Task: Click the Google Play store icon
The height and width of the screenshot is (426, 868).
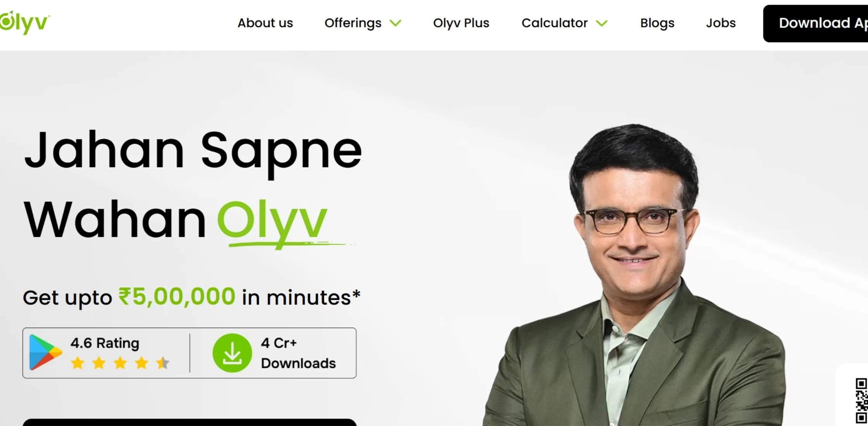Action: click(x=45, y=352)
